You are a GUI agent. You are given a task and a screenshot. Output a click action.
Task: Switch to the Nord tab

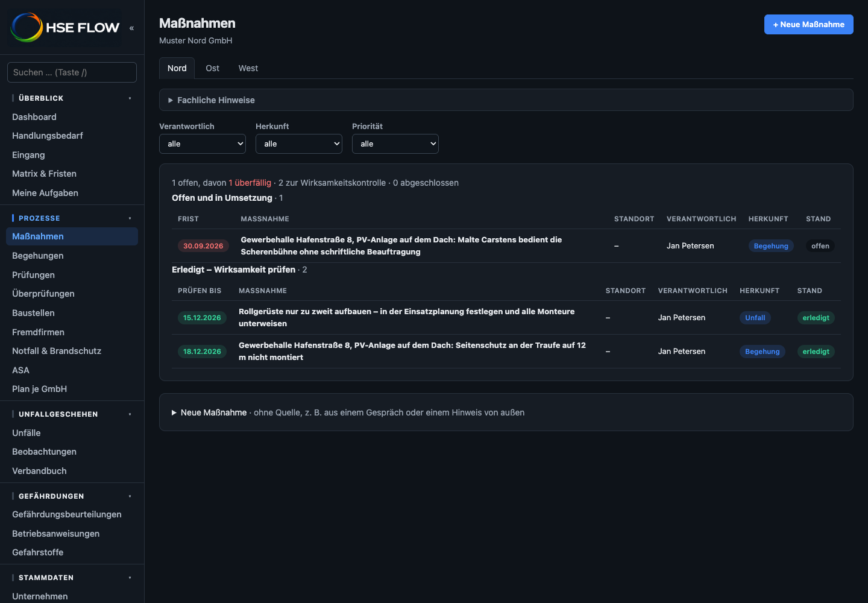tap(177, 68)
